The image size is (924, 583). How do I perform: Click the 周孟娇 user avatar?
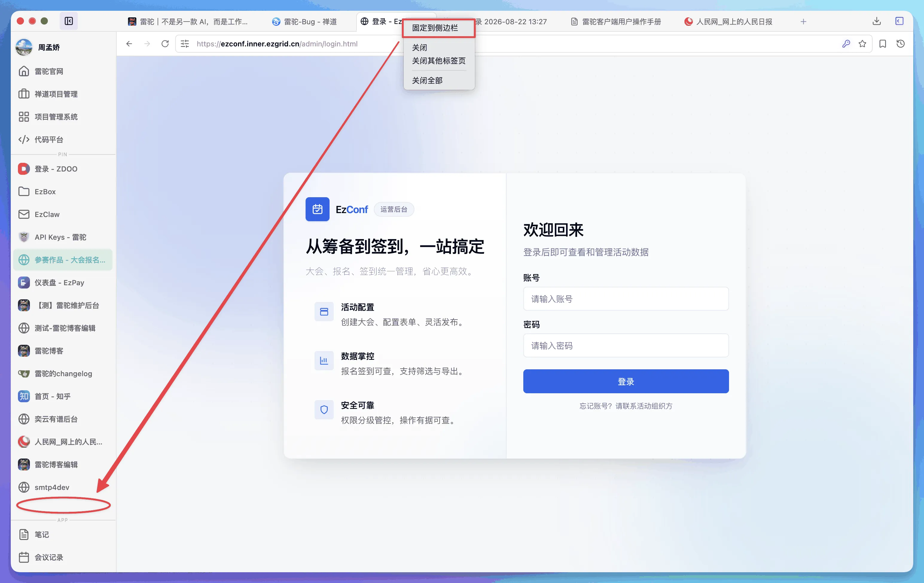point(24,47)
